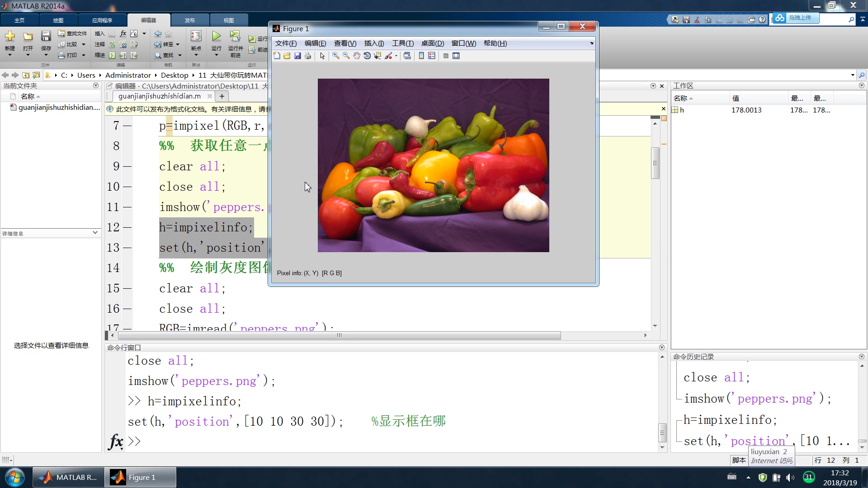
Task: Open the File menu in Figure 1
Action: [x=286, y=43]
